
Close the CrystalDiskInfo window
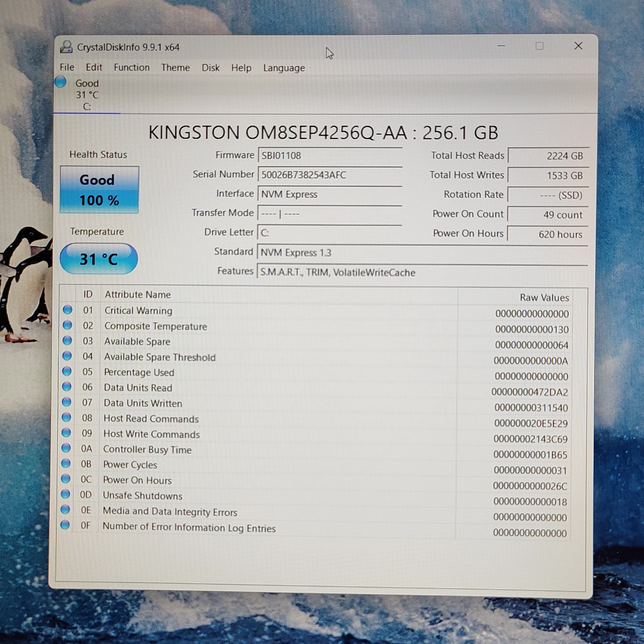tap(578, 46)
